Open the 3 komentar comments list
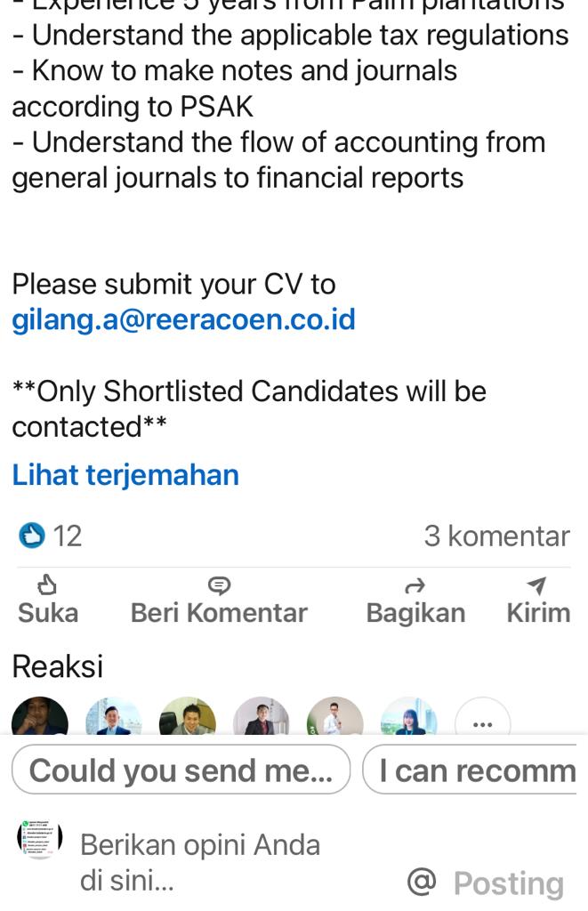The width and height of the screenshot is (588, 911). pyautogui.click(x=496, y=536)
